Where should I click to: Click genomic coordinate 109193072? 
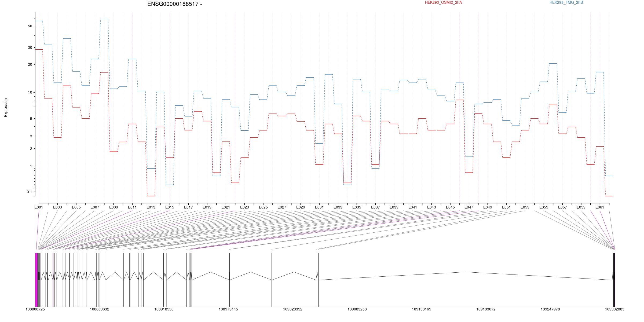click(x=486, y=309)
